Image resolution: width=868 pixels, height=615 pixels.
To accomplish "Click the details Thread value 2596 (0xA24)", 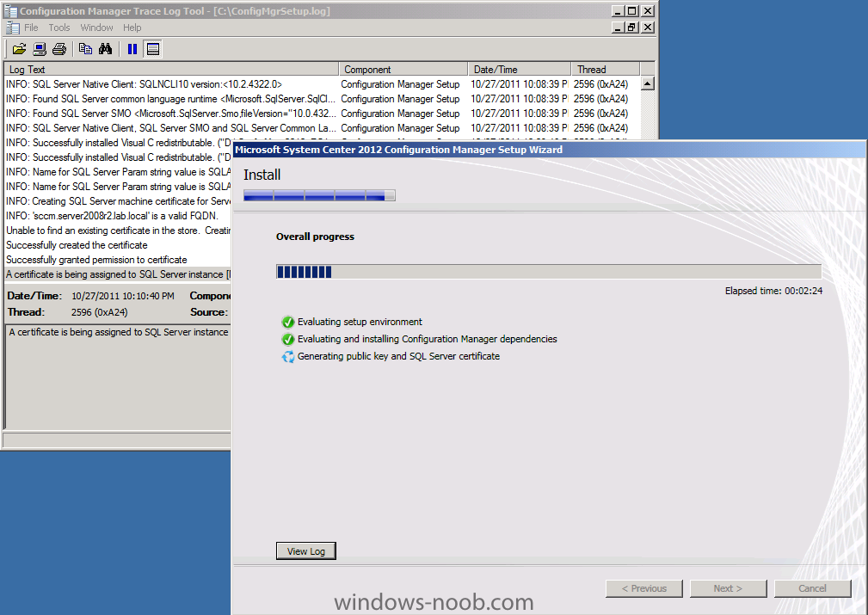I will click(100, 312).
